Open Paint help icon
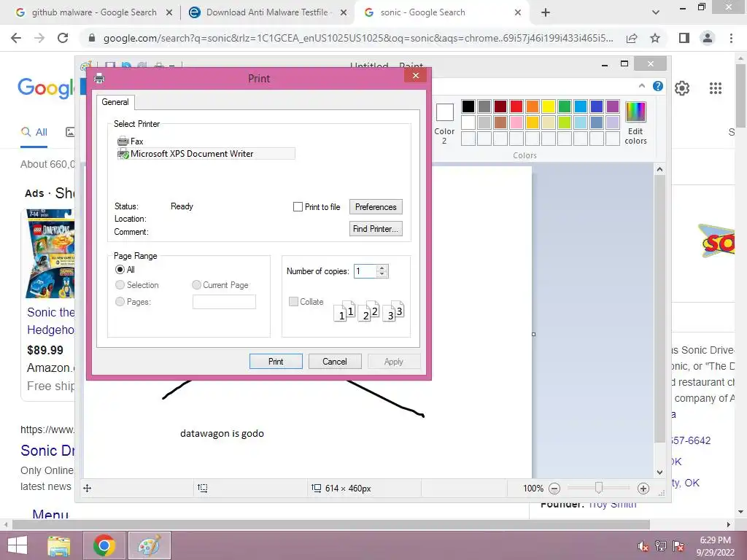The image size is (747, 560). click(658, 86)
